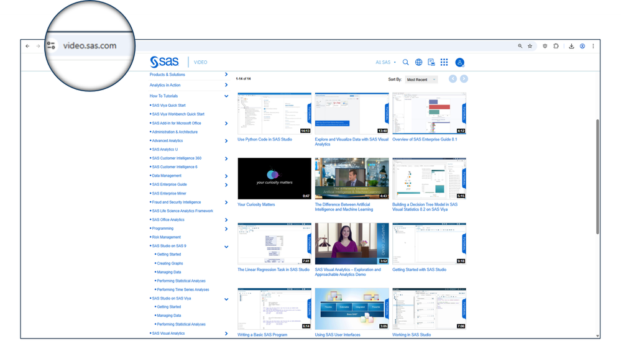Viewport: 621px width, 364px height.
Task: Expand the Programming chevron
Action: tap(226, 229)
